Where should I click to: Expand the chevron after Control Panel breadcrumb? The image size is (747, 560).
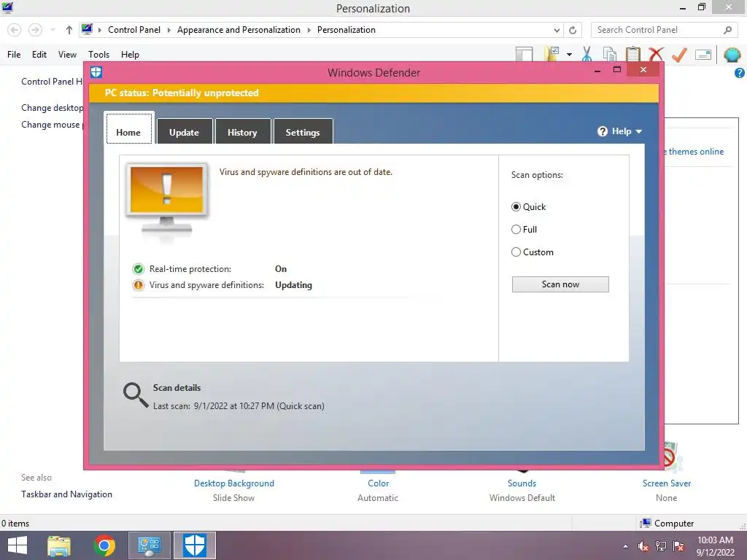[x=169, y=30]
